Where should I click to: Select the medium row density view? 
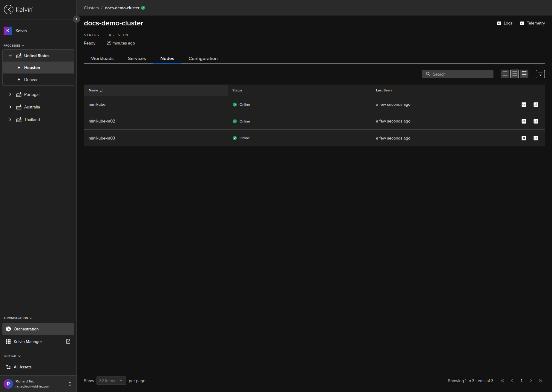point(515,74)
